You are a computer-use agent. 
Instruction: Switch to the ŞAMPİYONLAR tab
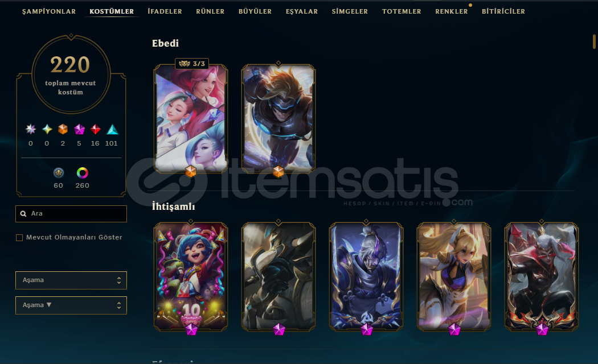pyautogui.click(x=49, y=11)
